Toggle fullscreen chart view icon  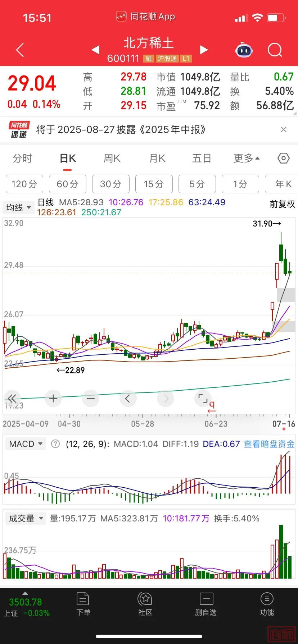(x=203, y=398)
